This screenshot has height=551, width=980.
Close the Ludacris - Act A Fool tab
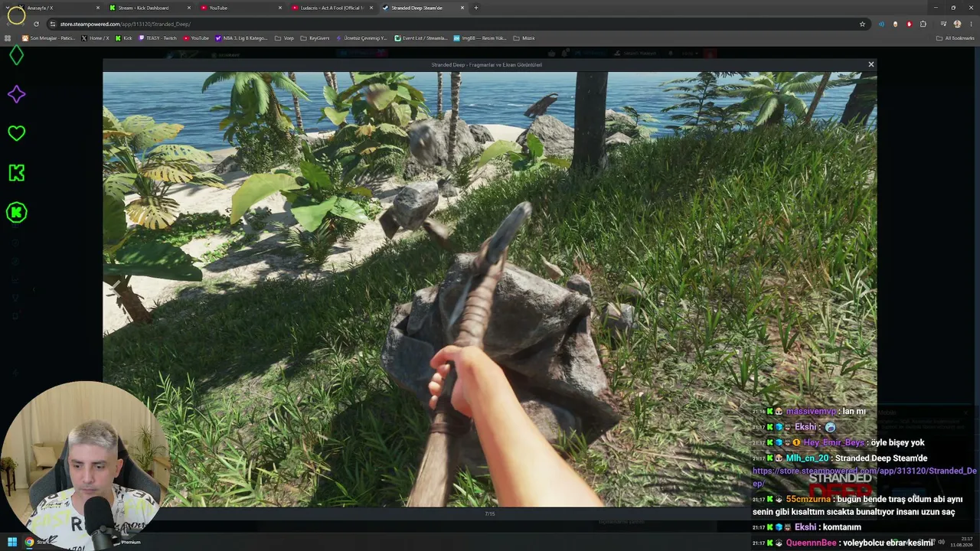[371, 8]
